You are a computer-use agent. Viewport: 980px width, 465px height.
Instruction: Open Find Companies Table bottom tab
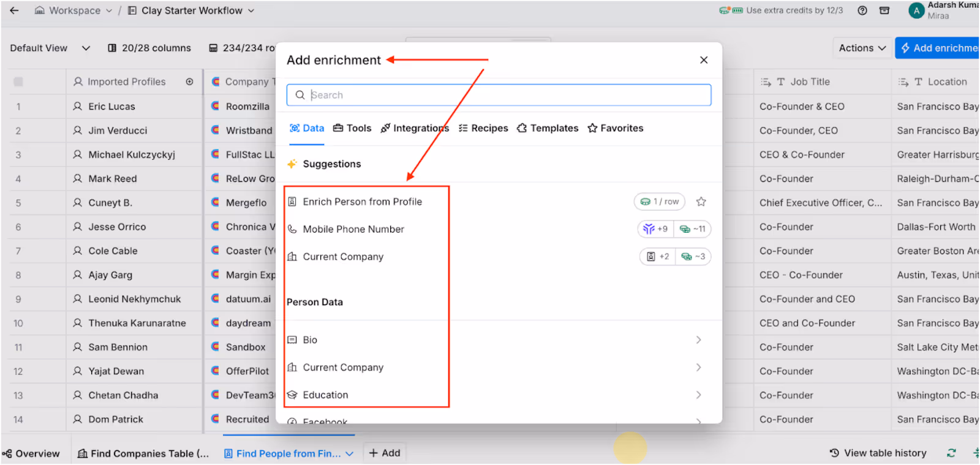(143, 453)
